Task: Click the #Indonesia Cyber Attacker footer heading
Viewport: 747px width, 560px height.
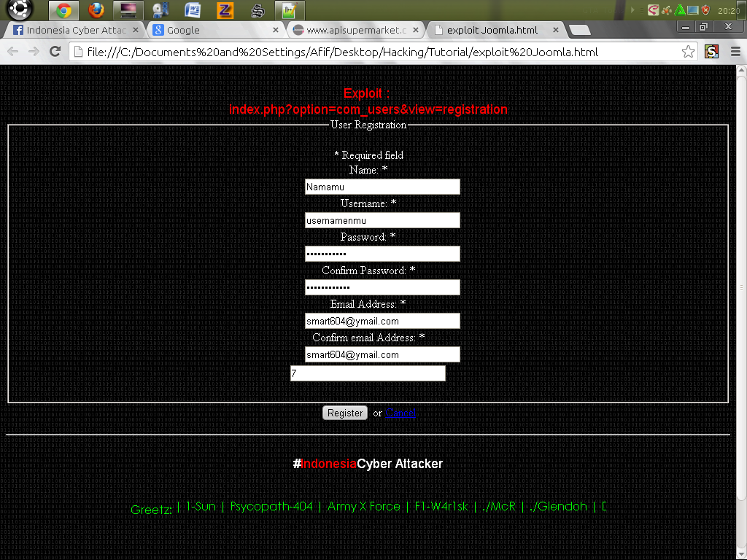Action: tap(368, 464)
